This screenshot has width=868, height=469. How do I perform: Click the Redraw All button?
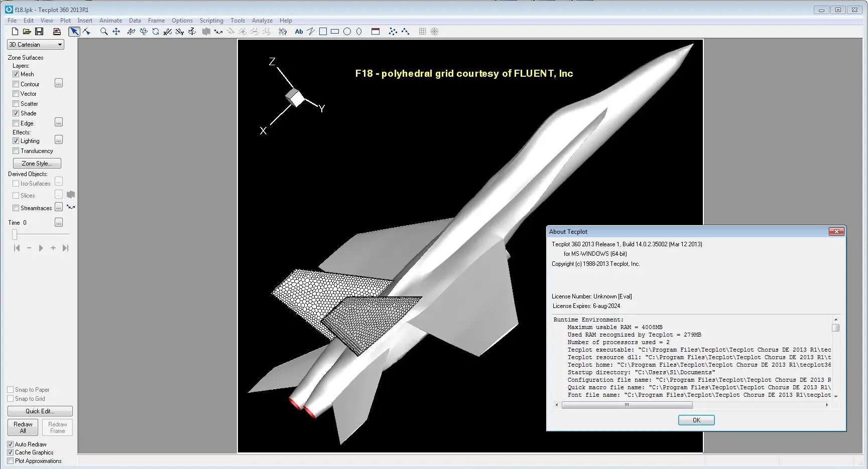tap(23, 427)
